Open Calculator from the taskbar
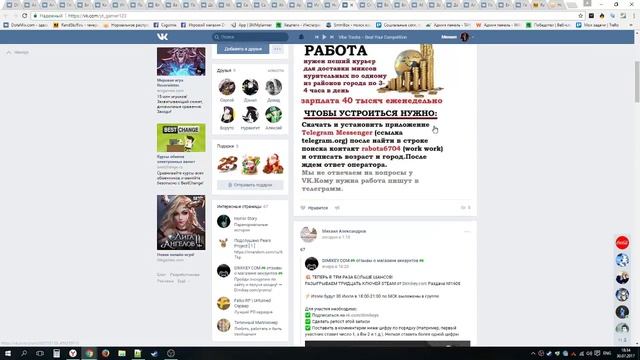This screenshot has width=640, height=360. 56,353
